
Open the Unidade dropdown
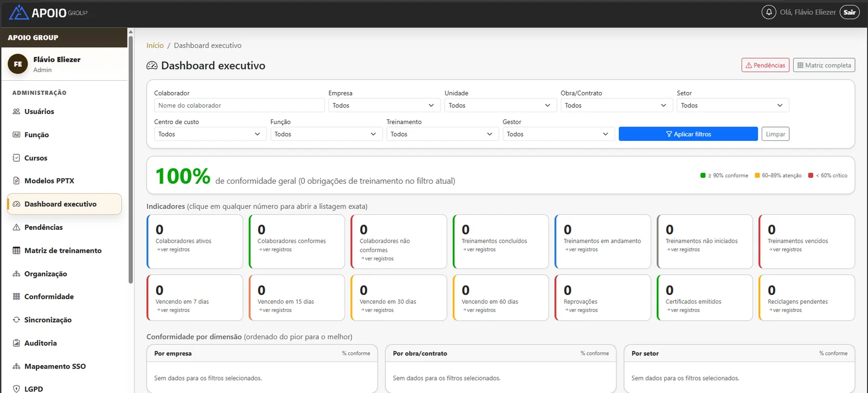point(500,106)
